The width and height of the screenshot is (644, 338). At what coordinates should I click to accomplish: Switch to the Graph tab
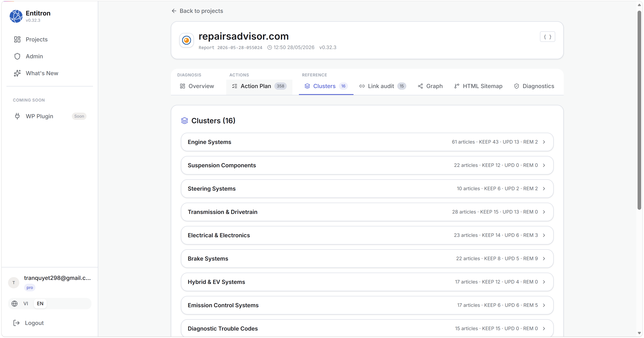430,86
